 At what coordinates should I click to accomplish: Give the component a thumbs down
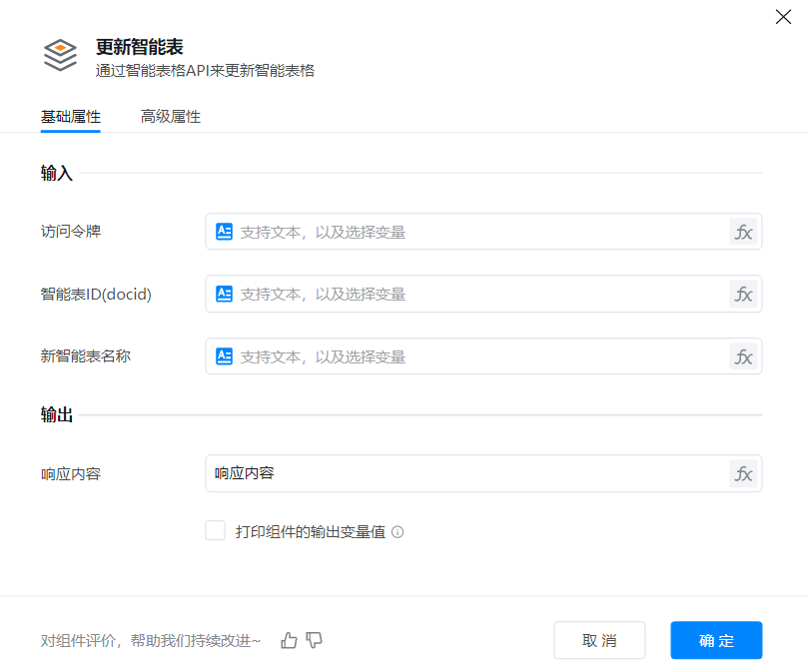315,640
